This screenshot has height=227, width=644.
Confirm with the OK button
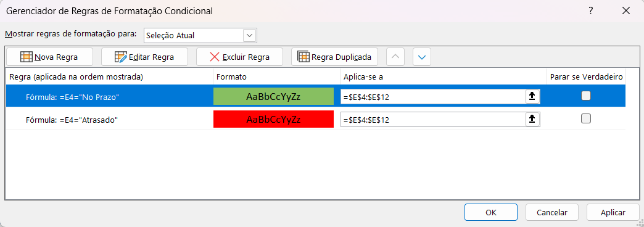(491, 212)
